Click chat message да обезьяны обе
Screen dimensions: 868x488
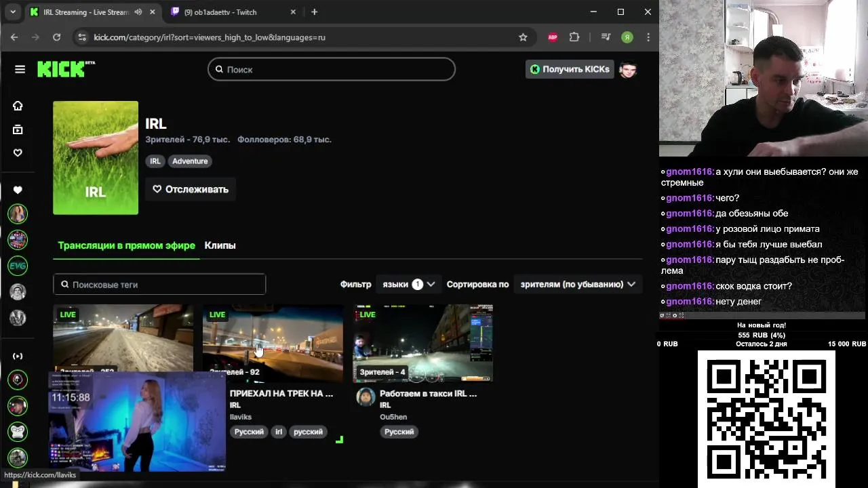(751, 213)
